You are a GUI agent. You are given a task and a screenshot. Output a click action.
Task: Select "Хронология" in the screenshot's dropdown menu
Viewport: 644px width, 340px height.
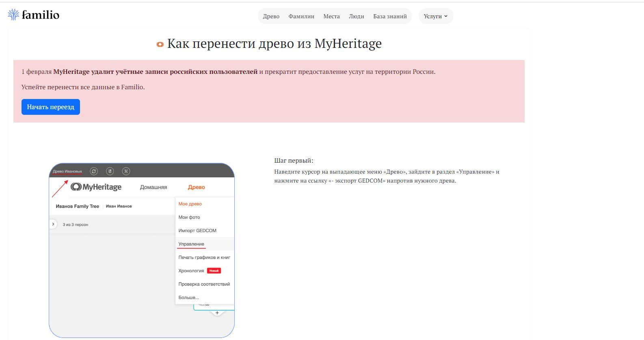(x=191, y=271)
